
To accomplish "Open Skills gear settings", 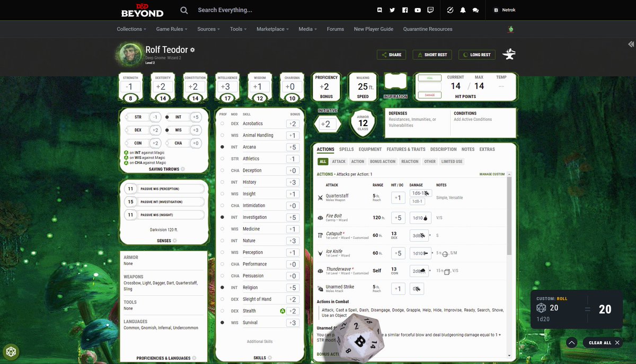I will click(269, 358).
